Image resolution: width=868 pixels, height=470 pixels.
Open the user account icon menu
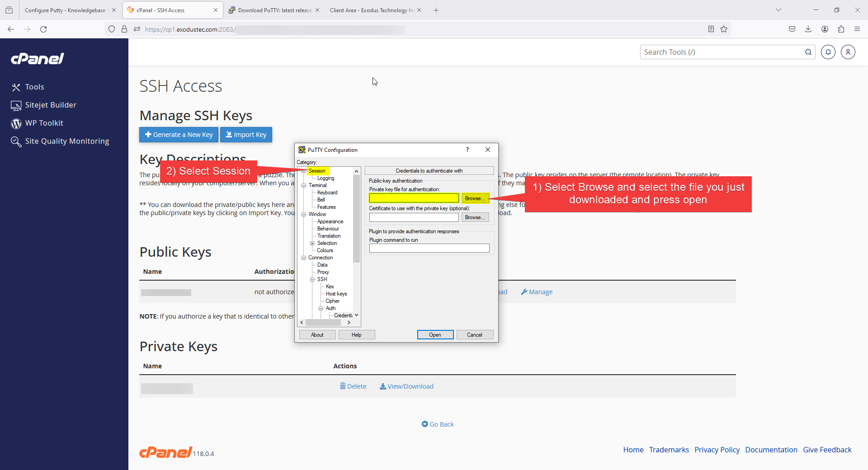click(x=848, y=52)
